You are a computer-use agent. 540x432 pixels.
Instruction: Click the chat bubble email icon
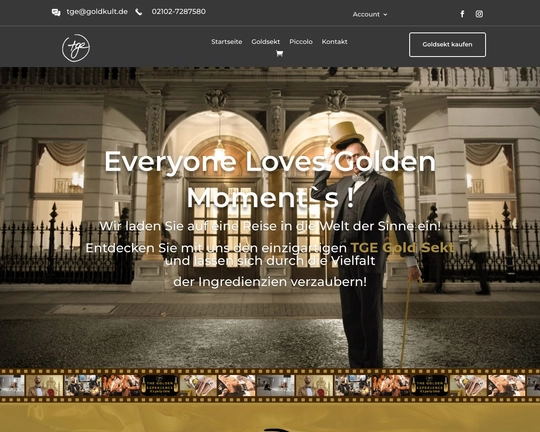(x=56, y=12)
